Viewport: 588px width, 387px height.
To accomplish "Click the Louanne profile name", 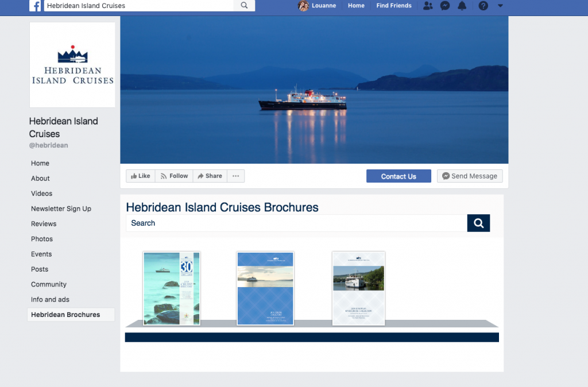I will click(x=324, y=6).
